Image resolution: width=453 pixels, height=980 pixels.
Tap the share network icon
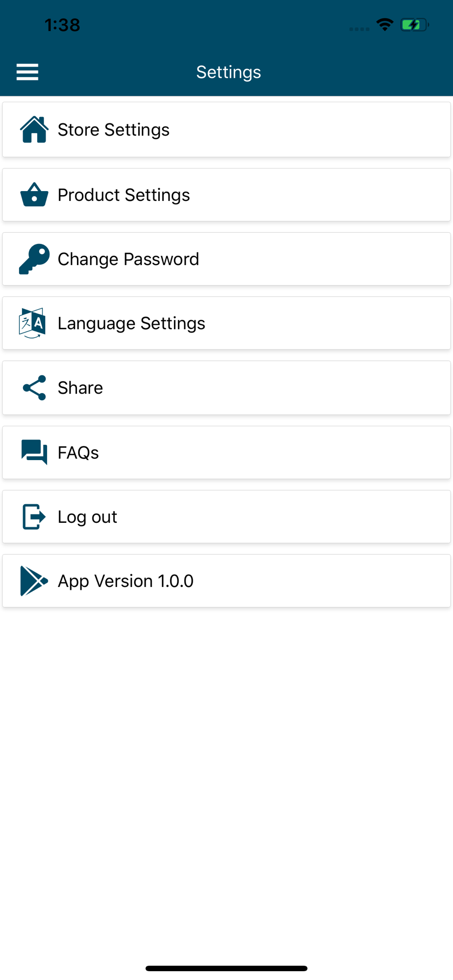[34, 388]
